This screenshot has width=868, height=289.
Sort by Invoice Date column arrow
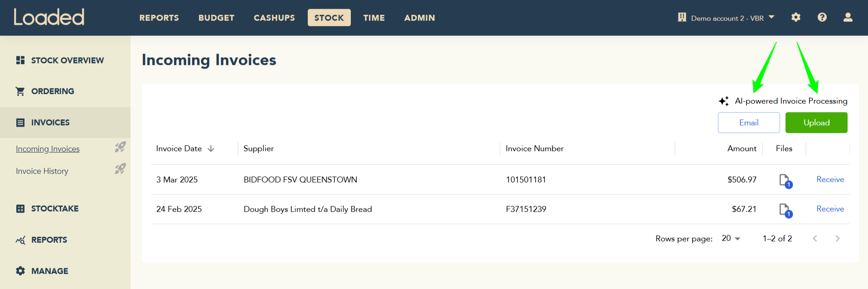(x=211, y=149)
